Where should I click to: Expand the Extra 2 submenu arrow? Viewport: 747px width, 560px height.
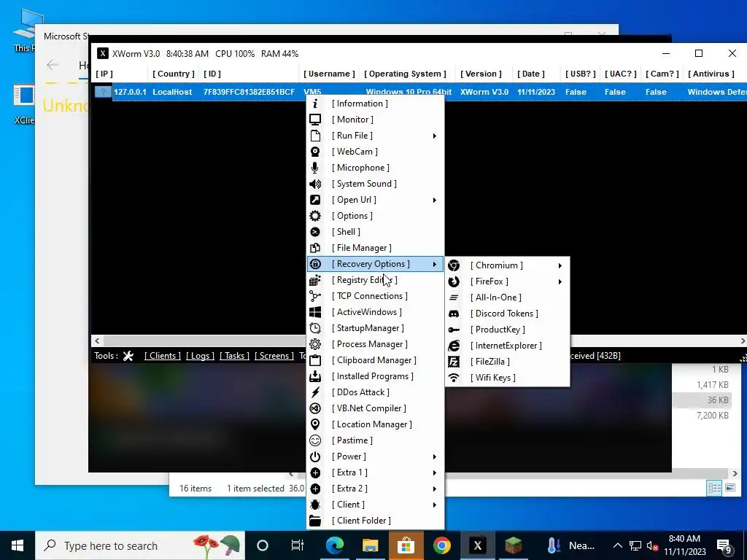tap(435, 489)
